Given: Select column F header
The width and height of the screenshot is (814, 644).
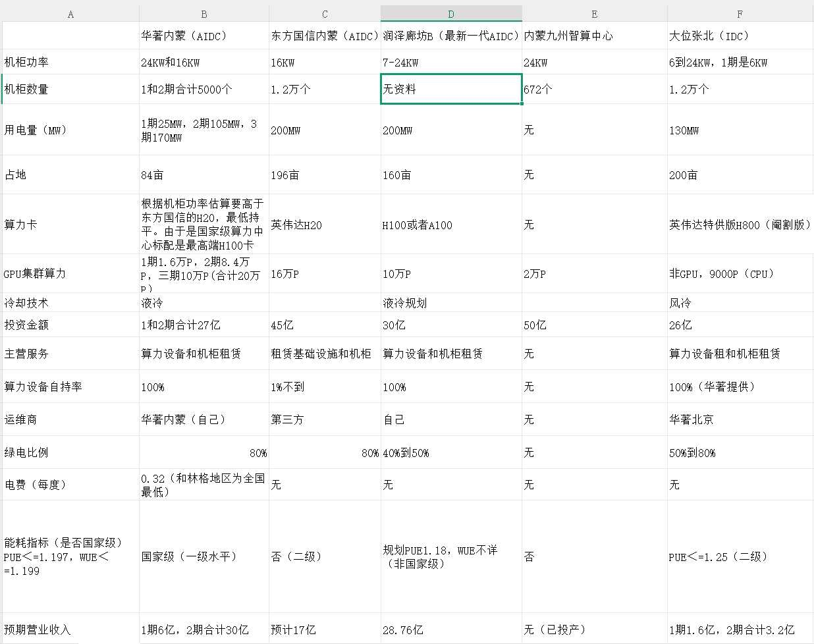Looking at the screenshot, I should (x=740, y=14).
